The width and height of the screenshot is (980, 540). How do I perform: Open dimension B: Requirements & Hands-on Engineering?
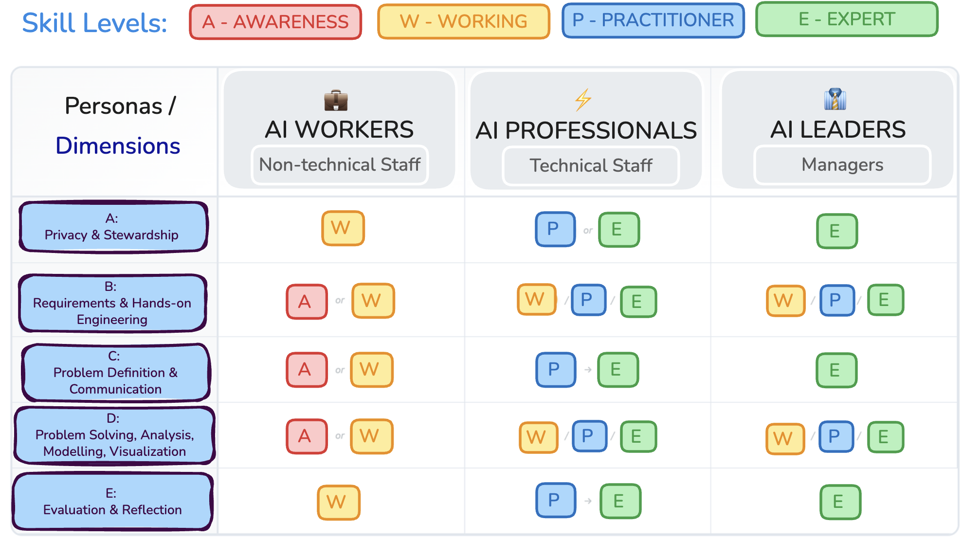(113, 303)
